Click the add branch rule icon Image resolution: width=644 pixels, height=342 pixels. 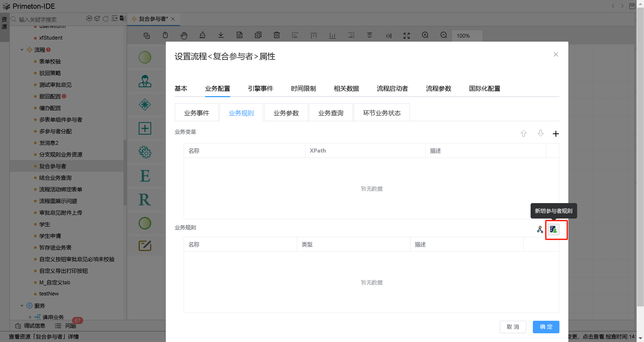(x=540, y=229)
